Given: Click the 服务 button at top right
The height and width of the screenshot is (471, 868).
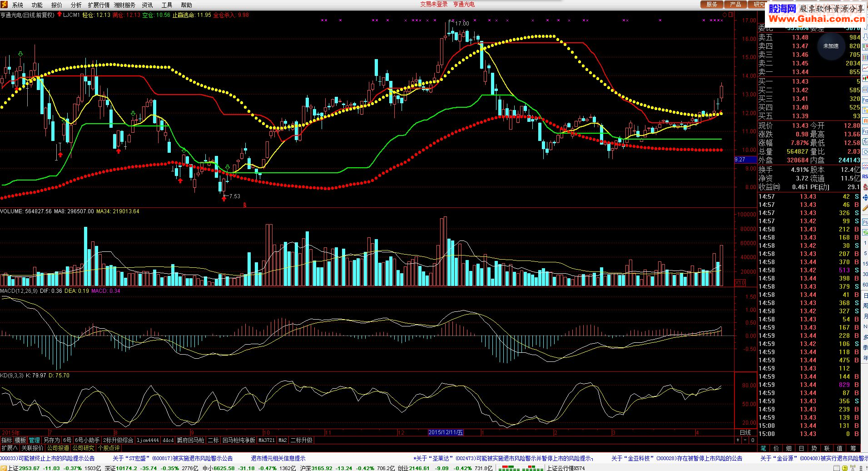Looking at the screenshot, I should pyautogui.click(x=712, y=5).
